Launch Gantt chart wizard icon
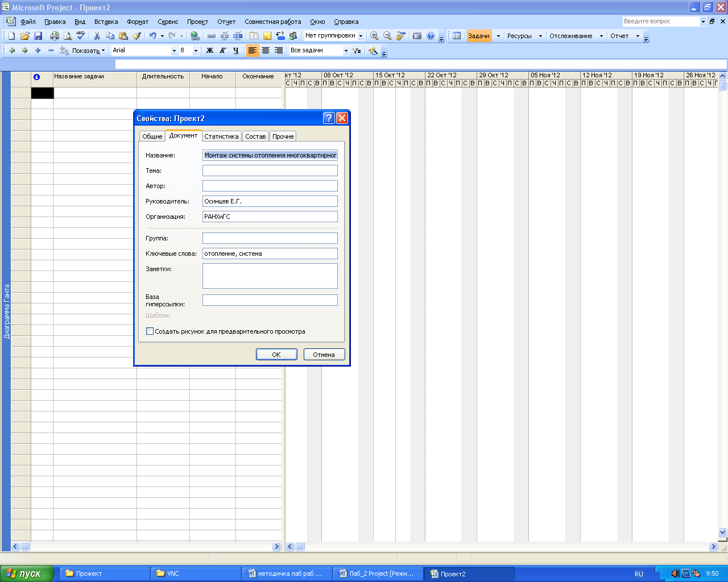This screenshot has width=728, height=582. click(x=373, y=51)
